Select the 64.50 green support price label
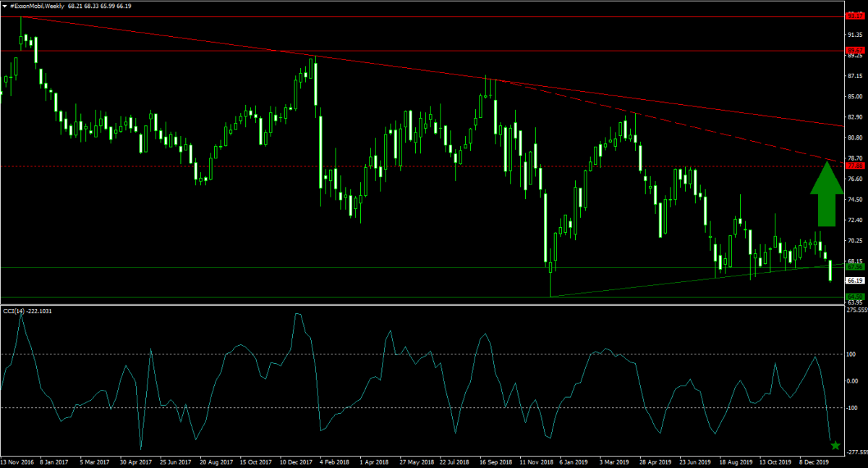The height and width of the screenshot is (468, 868). point(854,297)
